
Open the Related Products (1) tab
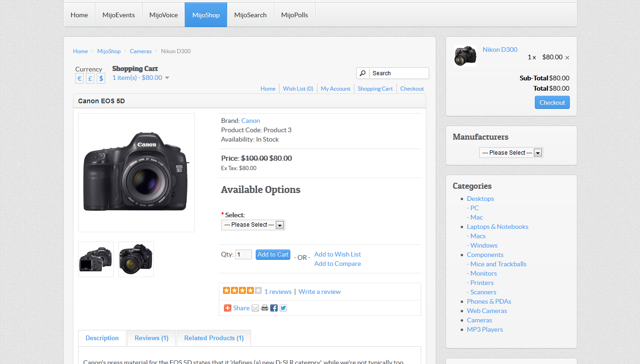click(214, 338)
